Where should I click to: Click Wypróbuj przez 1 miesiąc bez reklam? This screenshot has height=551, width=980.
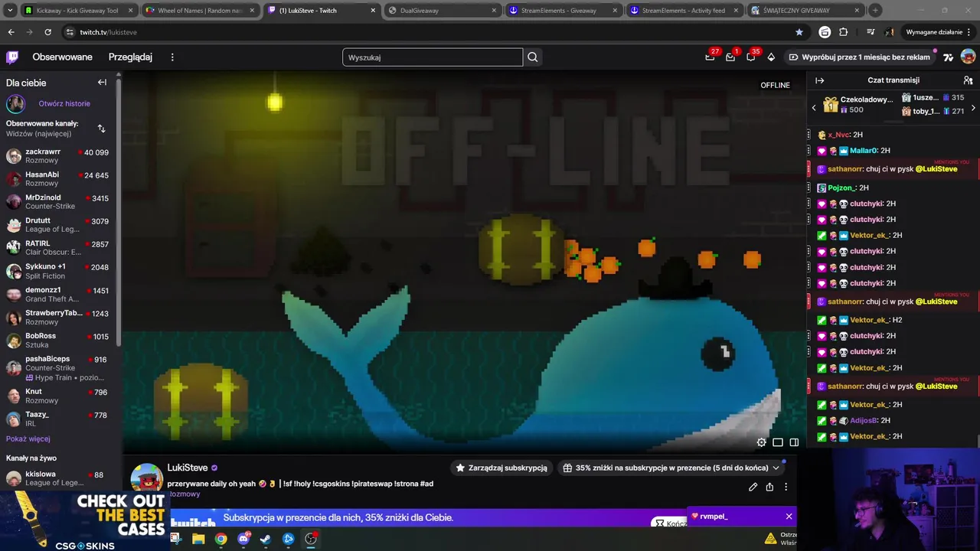click(x=859, y=57)
